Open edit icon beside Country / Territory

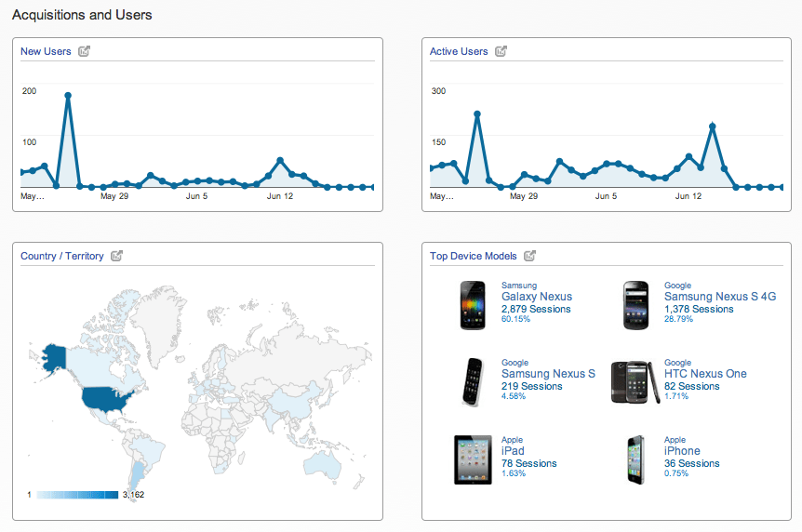coord(117,256)
